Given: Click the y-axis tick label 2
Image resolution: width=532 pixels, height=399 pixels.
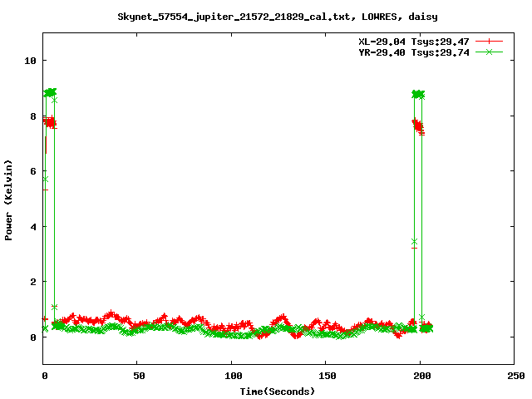Looking at the screenshot, I should click(33, 282).
